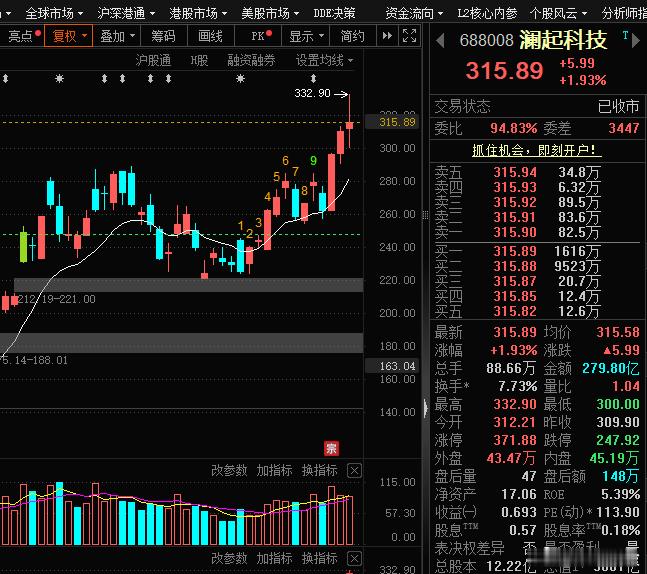Click PK comparison button
Screen dimensions: 647x574
pos(260,36)
